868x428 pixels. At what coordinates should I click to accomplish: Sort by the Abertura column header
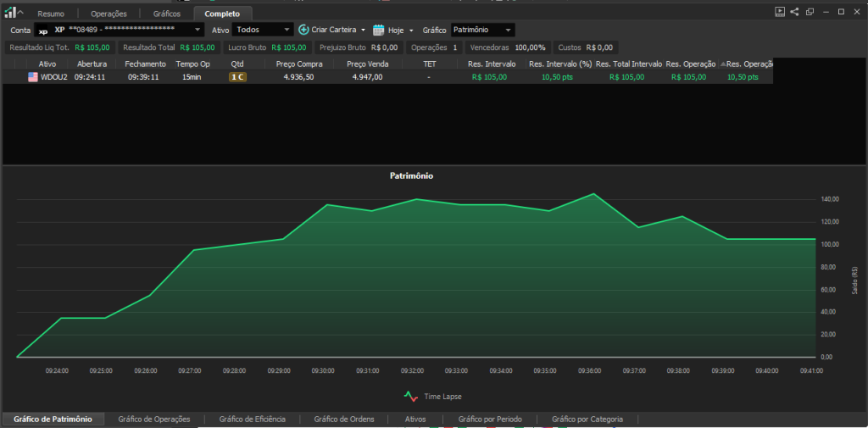point(92,64)
